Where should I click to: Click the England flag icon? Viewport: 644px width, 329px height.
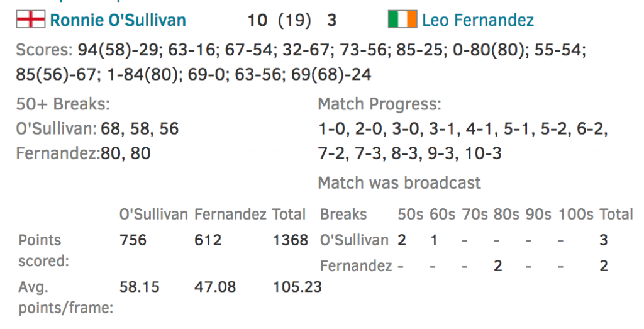click(30, 20)
